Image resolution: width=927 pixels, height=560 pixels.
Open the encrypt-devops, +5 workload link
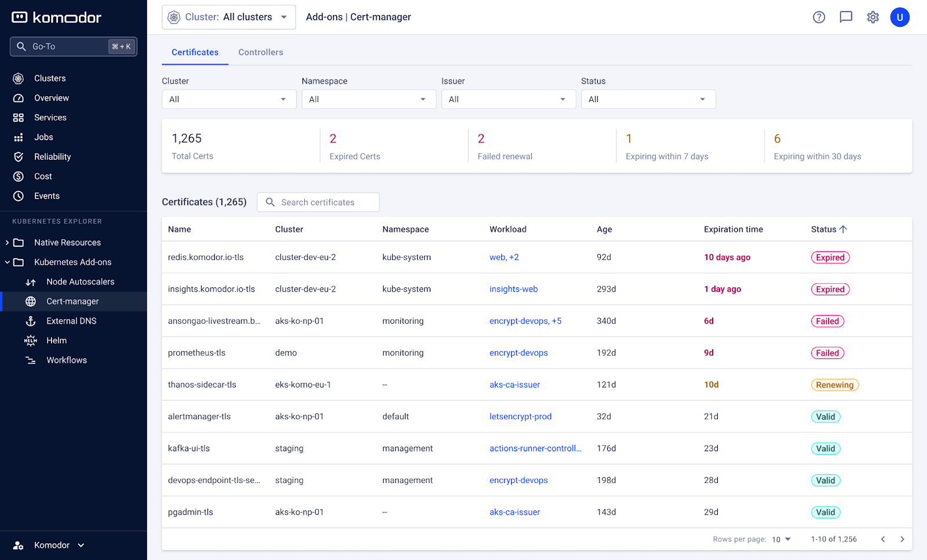(x=525, y=321)
